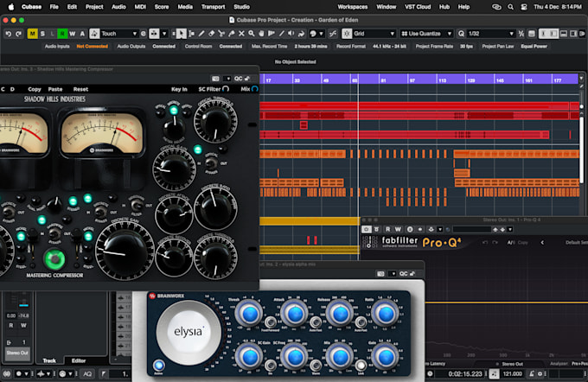Click the Q apply quantize icon

point(461,34)
